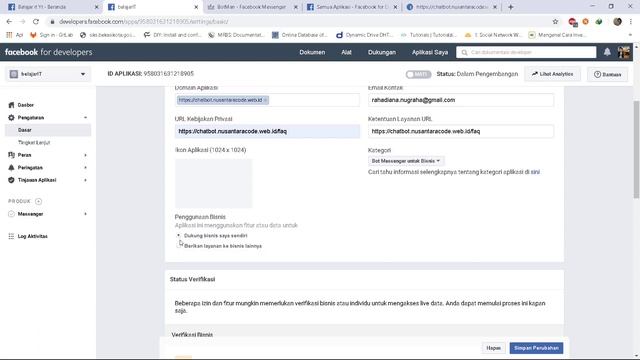
Task: Open the Dukungan menu
Action: pyautogui.click(x=382, y=52)
